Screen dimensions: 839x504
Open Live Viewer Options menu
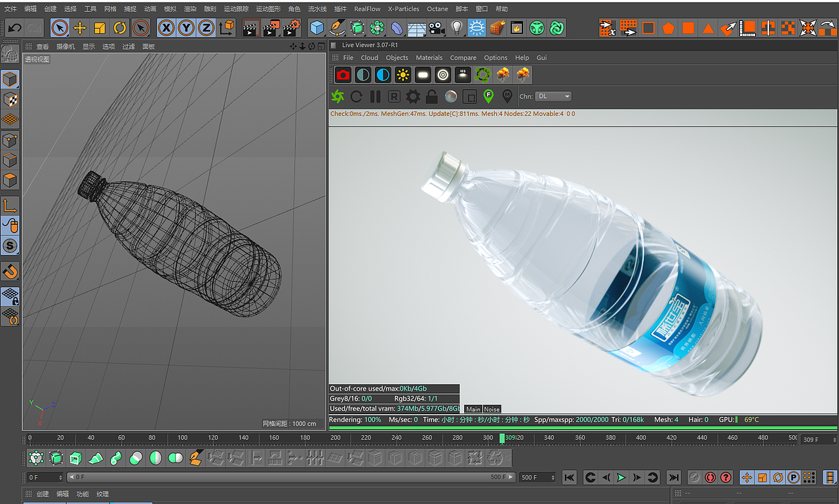496,58
